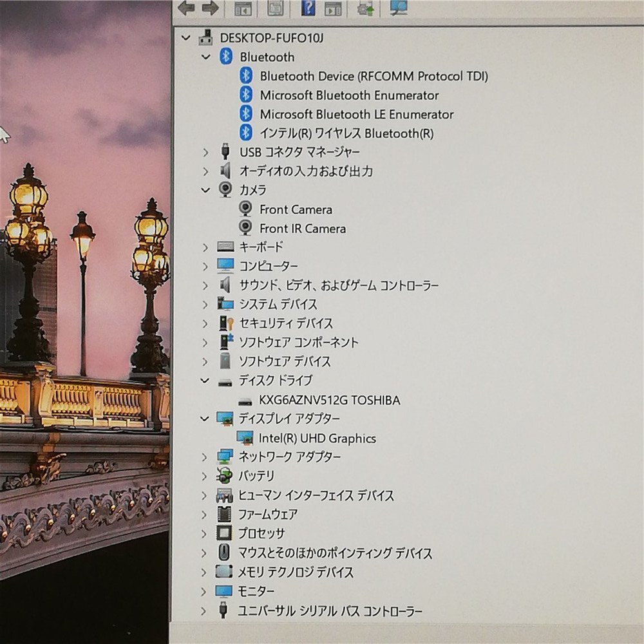Click the Back arrow toolbar icon

click(x=186, y=8)
